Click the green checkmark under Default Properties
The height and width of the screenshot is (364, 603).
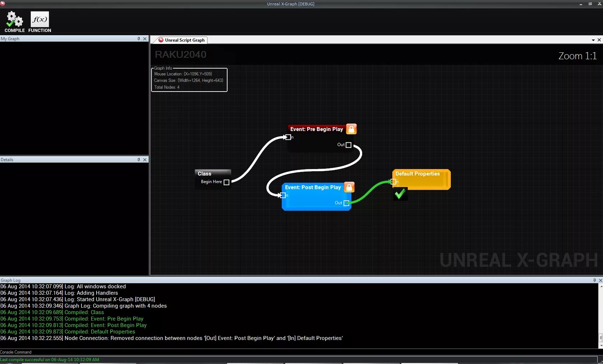pyautogui.click(x=400, y=194)
